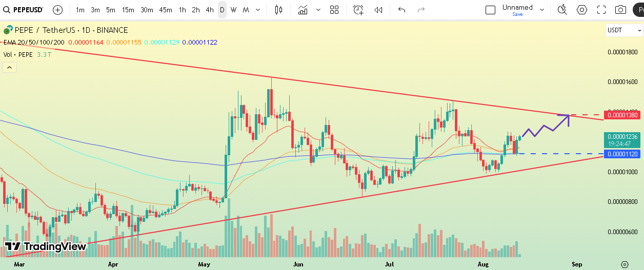Image resolution: width=644 pixels, height=270 pixels.
Task: Start bar replay mode
Action: pyautogui.click(x=378, y=10)
